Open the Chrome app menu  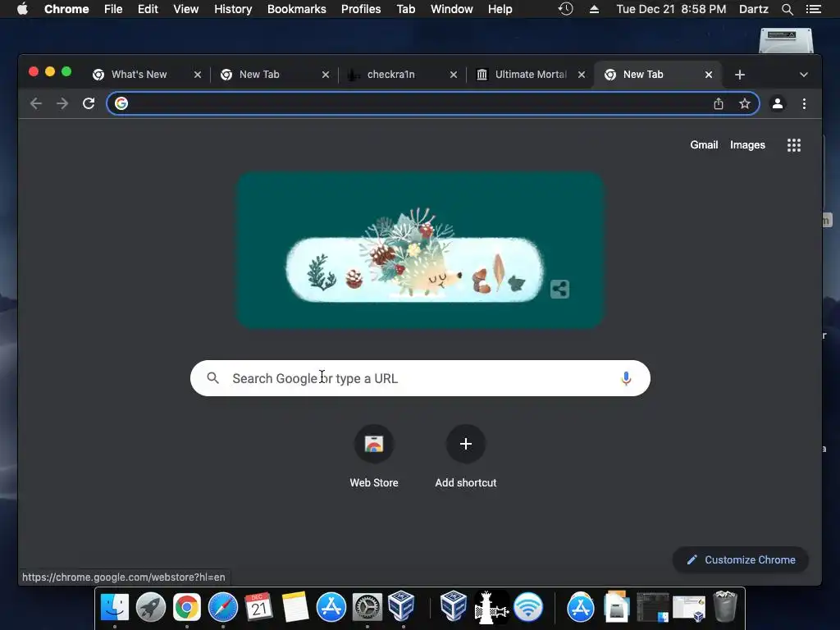click(x=66, y=9)
